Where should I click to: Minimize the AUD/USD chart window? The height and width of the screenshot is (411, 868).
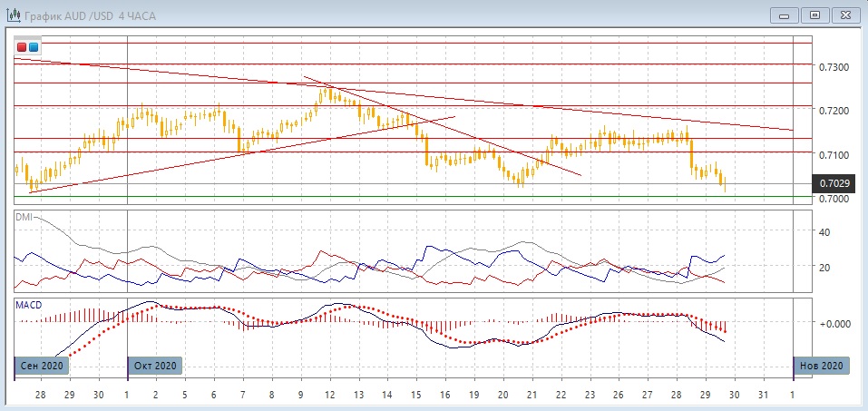(784, 15)
